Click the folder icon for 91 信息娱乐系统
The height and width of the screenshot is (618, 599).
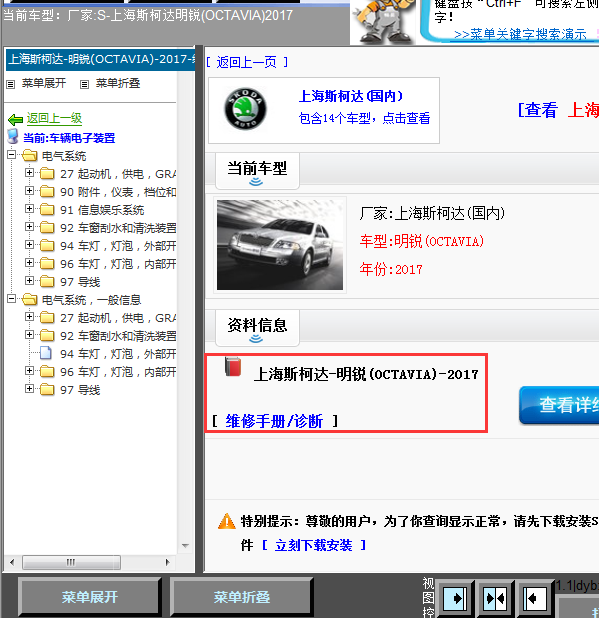coord(47,209)
